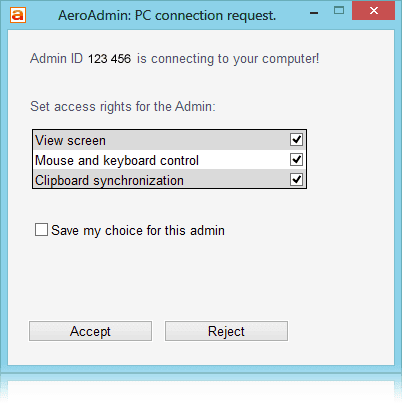Select the Mouse and keyboard control row
This screenshot has height=403, width=402.
pos(169,160)
